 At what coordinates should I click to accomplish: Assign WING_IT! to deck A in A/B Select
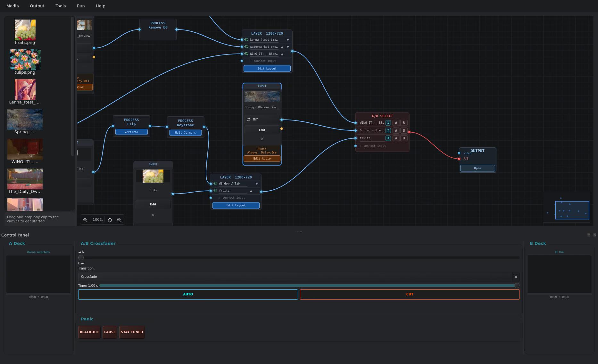396,123
